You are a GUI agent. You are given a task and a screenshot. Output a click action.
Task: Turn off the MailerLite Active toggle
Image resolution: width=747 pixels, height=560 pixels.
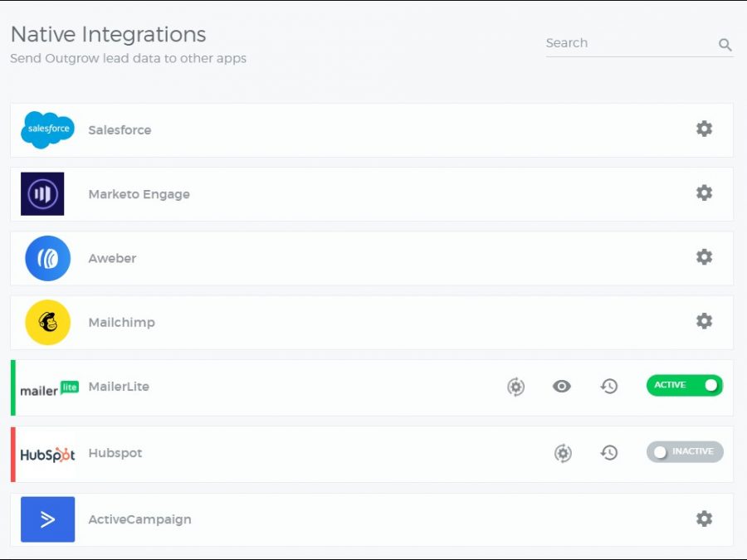point(685,385)
